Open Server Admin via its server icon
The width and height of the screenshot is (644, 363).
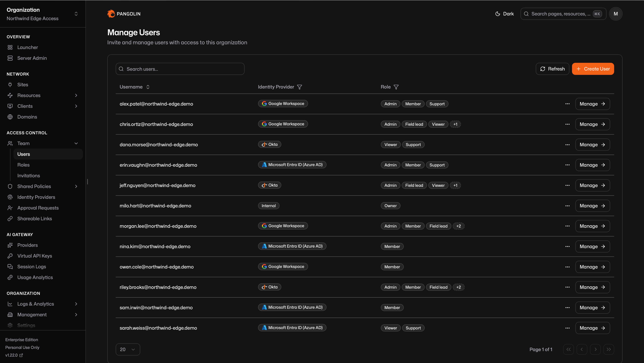(10, 58)
